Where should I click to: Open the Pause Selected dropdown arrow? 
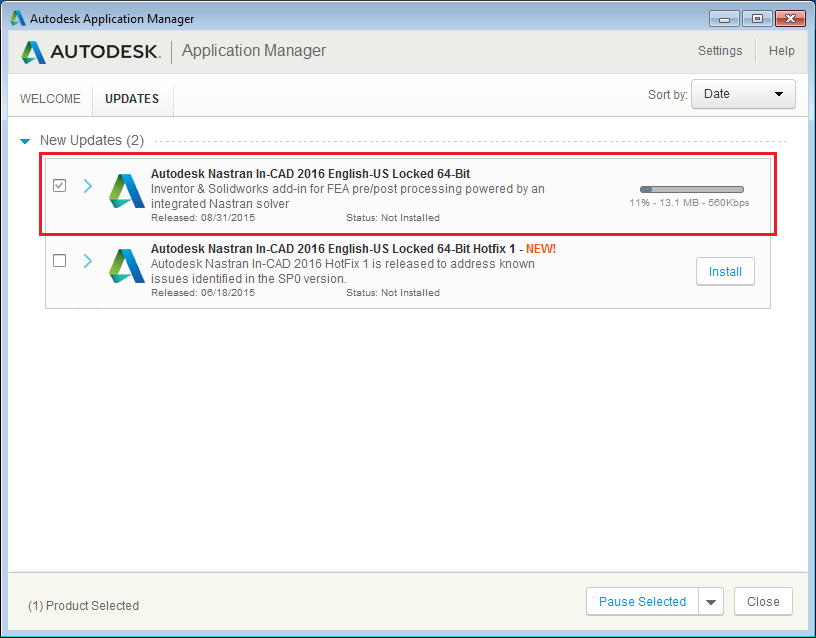pyautogui.click(x=711, y=602)
